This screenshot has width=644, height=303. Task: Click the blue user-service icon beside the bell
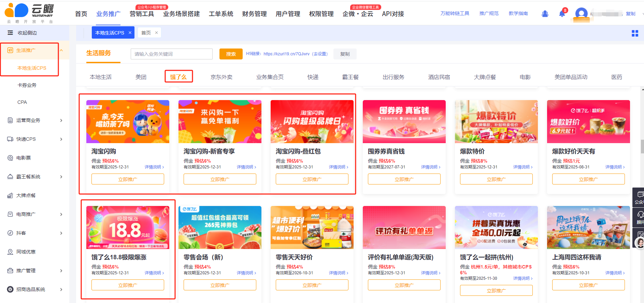tap(545, 14)
